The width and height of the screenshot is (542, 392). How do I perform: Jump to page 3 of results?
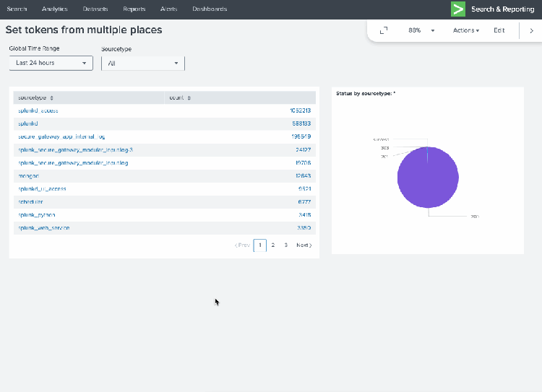pyautogui.click(x=285, y=245)
